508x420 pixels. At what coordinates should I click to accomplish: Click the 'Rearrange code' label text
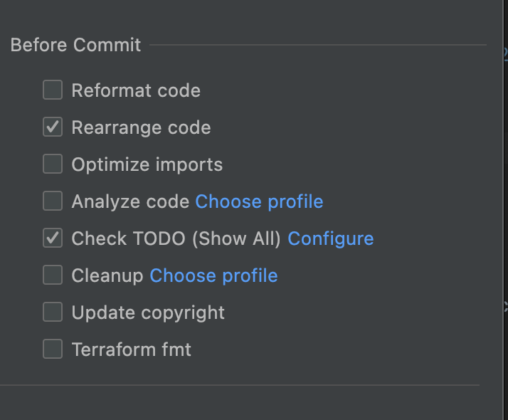(x=141, y=127)
